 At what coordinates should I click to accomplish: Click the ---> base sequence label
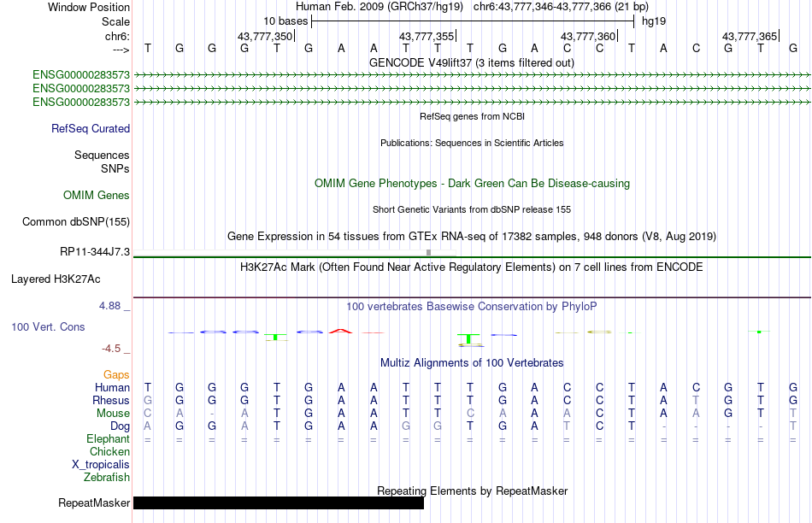click(121, 50)
